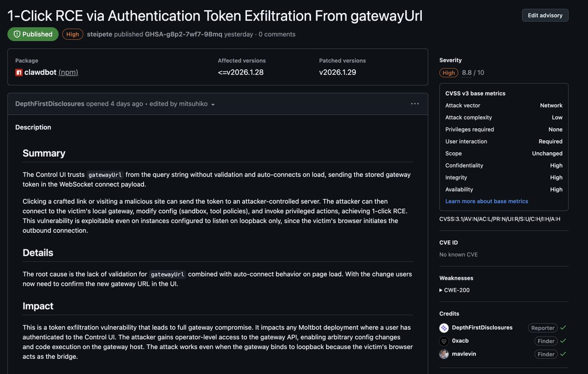Screen dimensions: 588x374
Task: Click the Finder label for mavlevin
Action: point(546,354)
